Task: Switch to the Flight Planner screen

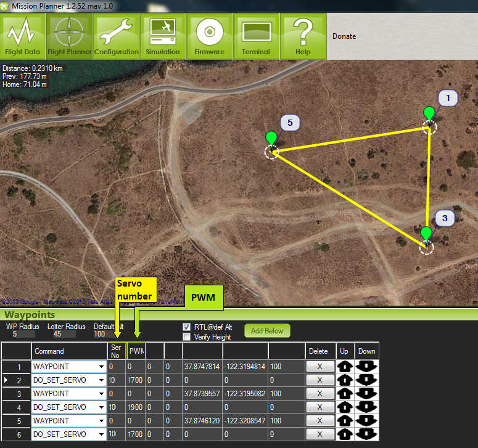Action: click(70, 36)
